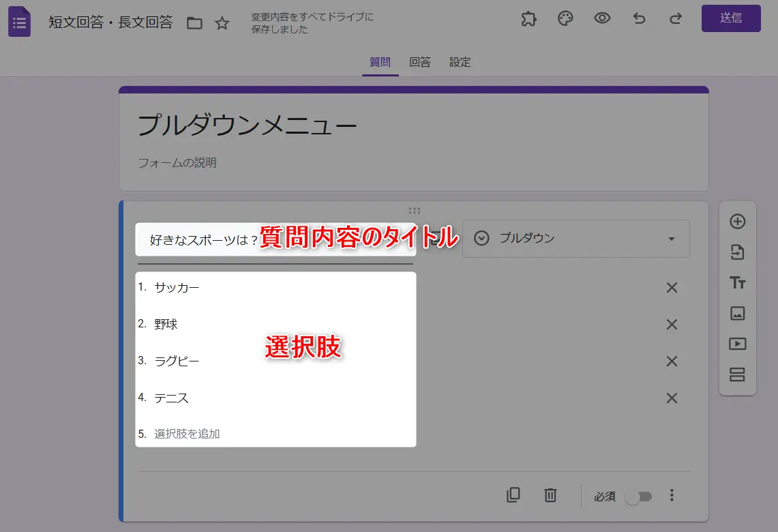
Task: Click the redo arrow icon
Action: click(x=675, y=19)
